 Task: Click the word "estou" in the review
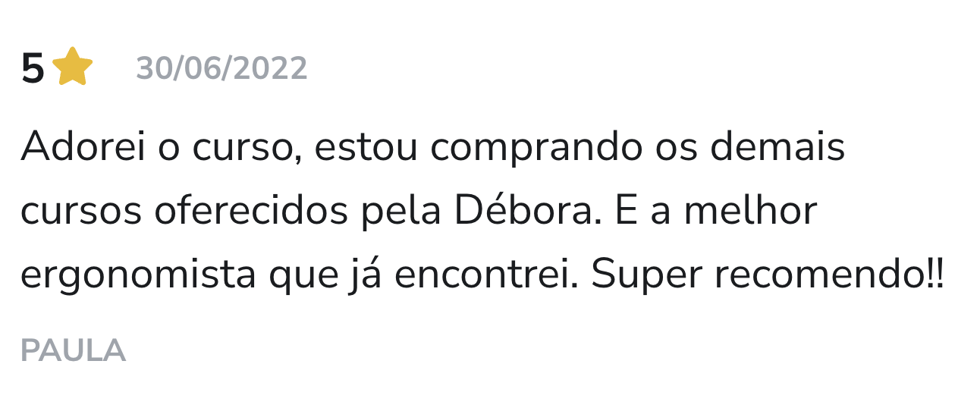pos(365,146)
